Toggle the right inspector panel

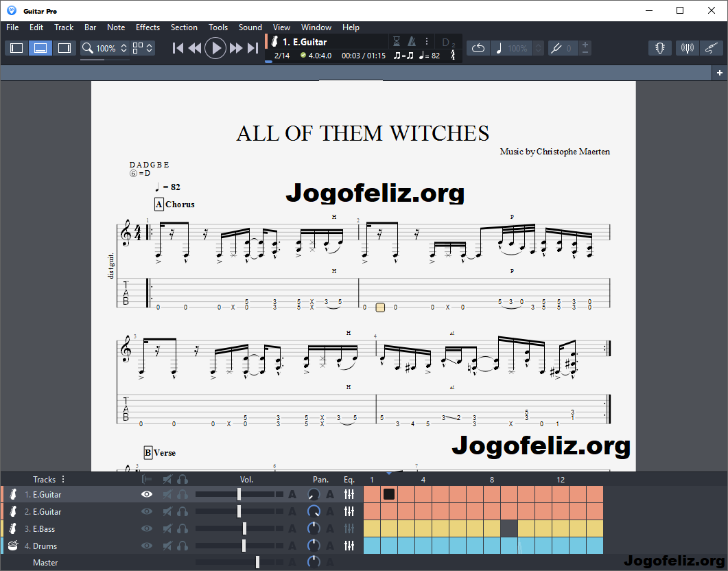tap(64, 48)
